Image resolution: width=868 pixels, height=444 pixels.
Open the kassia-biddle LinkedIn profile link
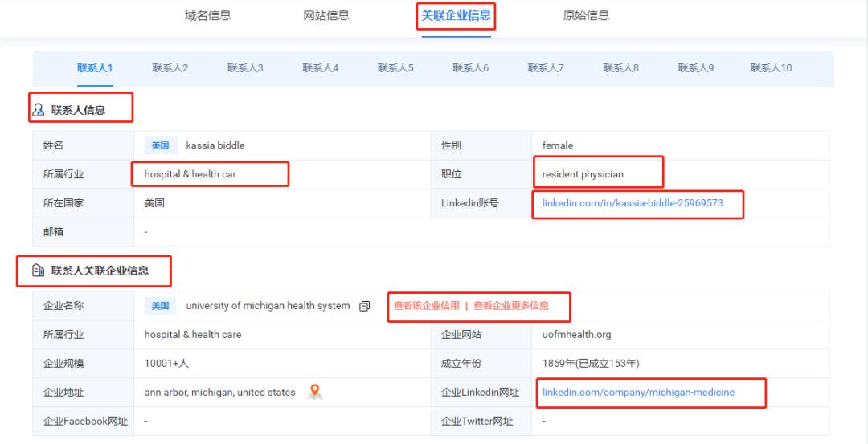[x=633, y=203]
